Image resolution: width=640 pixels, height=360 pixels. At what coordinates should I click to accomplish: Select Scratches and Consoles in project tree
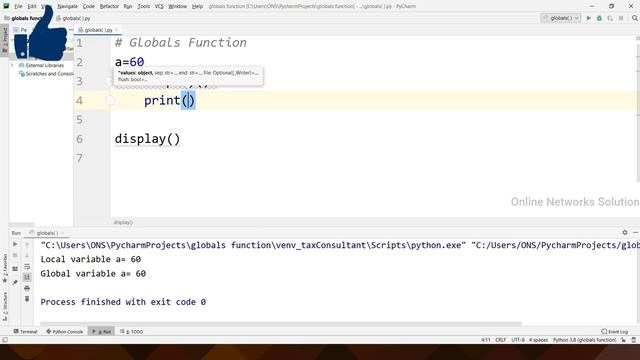coord(46,74)
